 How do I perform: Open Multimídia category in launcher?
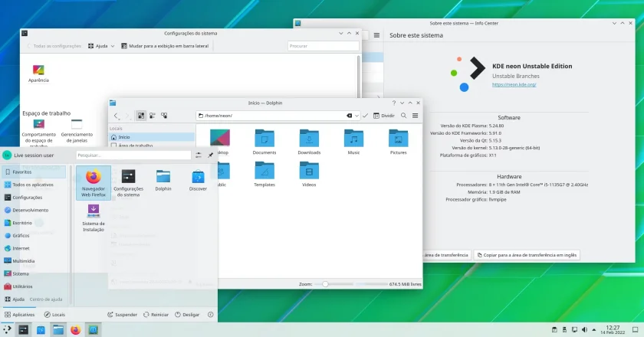34,261
